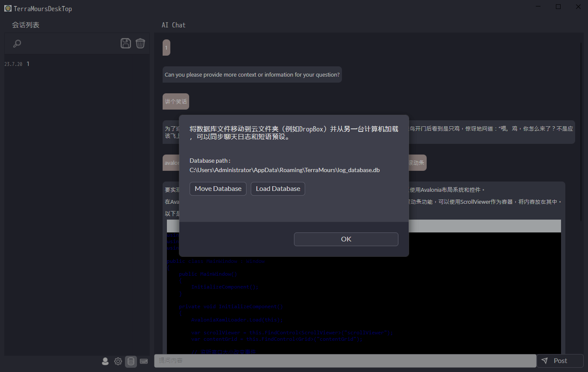Click the Load Database button

[278, 188]
